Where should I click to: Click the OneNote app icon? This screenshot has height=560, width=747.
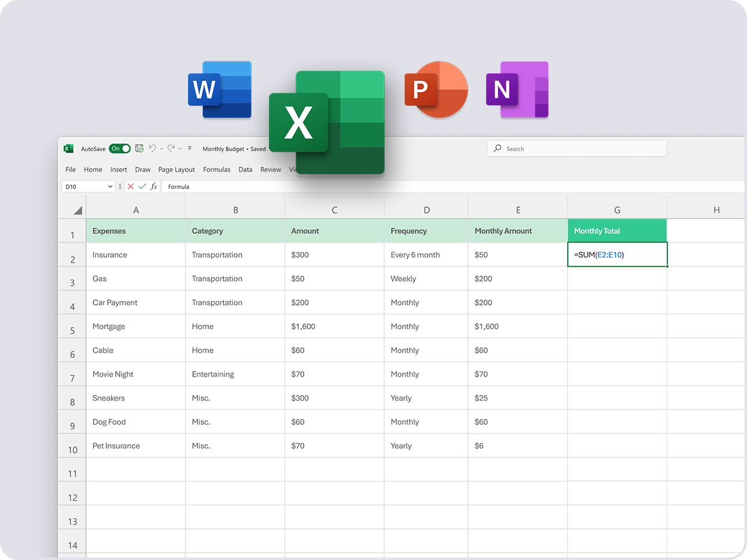(517, 90)
